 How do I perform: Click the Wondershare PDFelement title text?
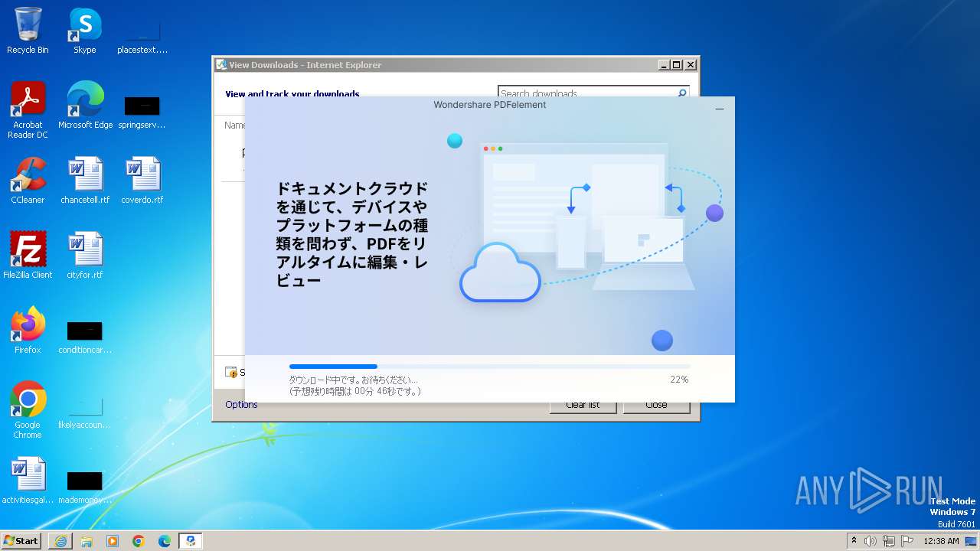pos(490,105)
